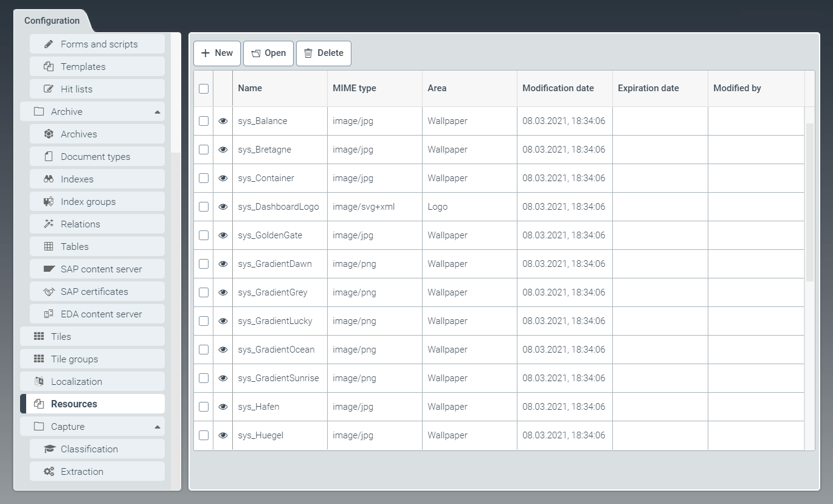833x504 pixels.
Task: Click the cube icon next to Archives
Action: pos(49,134)
